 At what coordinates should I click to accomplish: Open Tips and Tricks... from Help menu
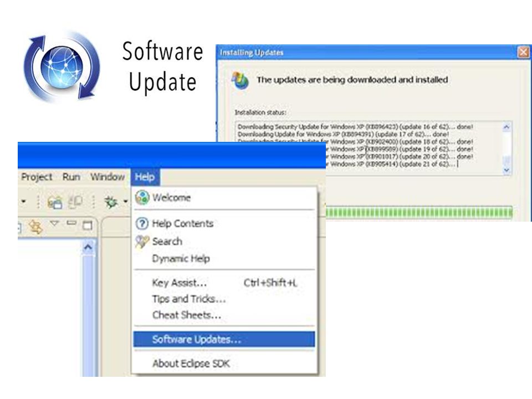224,299
